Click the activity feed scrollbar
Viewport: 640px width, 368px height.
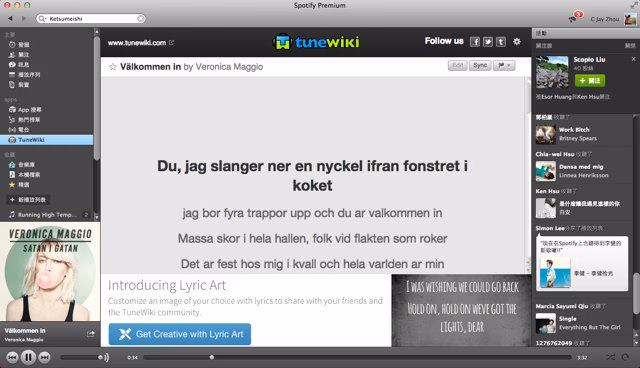point(636,294)
